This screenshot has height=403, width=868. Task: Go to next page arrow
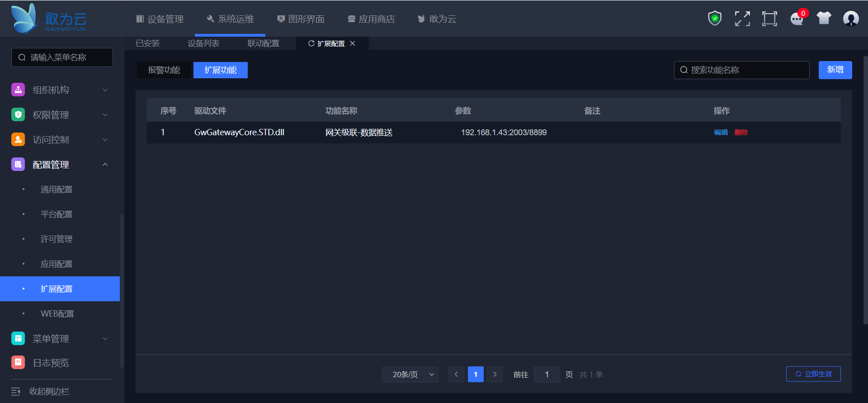[x=495, y=375]
